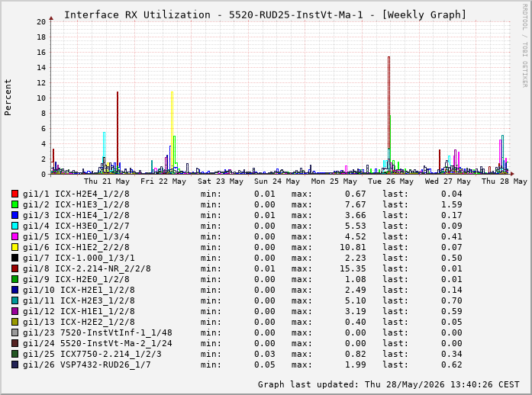Viewport: 532px width, 395px height.
Task: Click the 'gi1/4 ICX-H3E0_1/2/7' legend label
Action: (76, 226)
